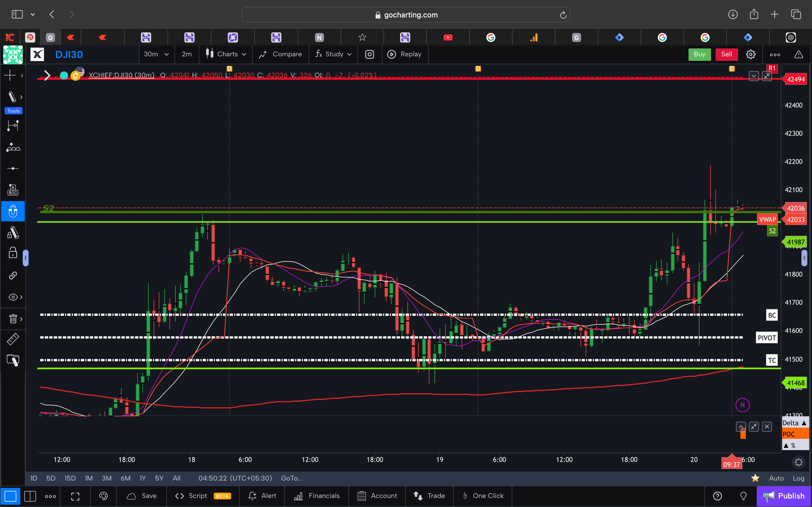Toggle drawing visibility with the eye icon
Viewport: 812px width, 507px height.
(x=13, y=297)
